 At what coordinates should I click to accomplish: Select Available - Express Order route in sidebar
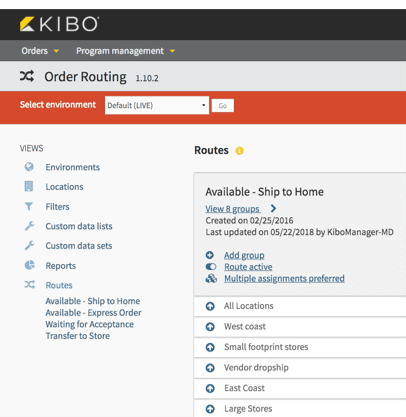pyautogui.click(x=93, y=313)
